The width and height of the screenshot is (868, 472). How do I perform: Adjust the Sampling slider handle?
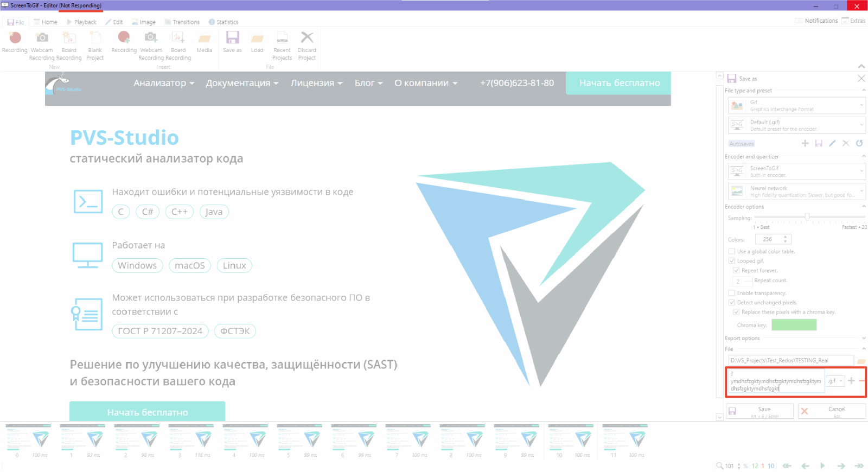tap(807, 216)
